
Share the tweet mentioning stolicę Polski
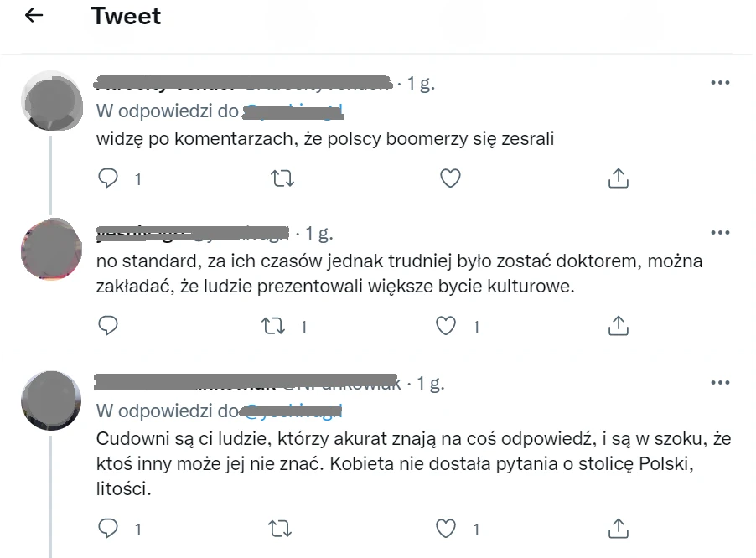coord(618,529)
